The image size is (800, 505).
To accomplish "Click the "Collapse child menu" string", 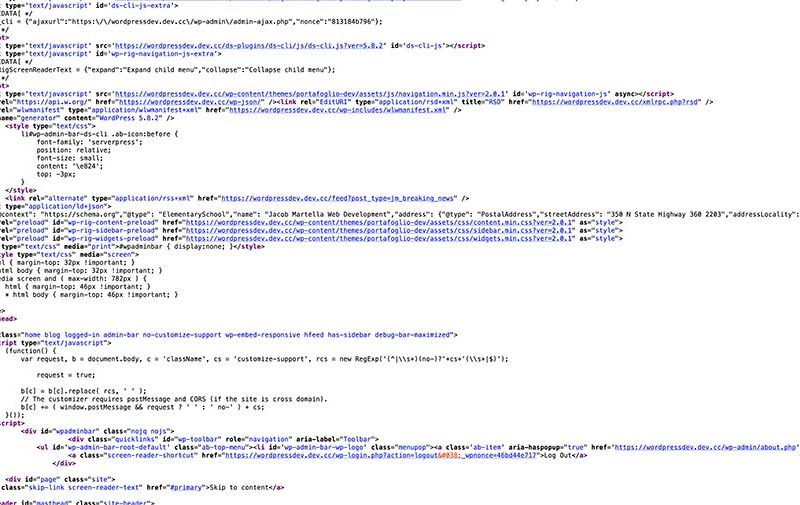I will pyautogui.click(x=286, y=70).
